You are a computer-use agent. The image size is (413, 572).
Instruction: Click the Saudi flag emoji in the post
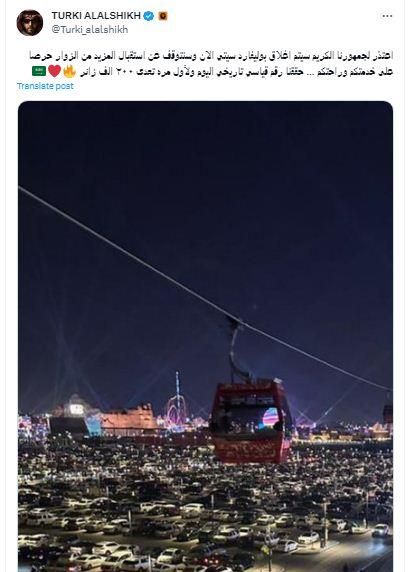tap(39, 71)
